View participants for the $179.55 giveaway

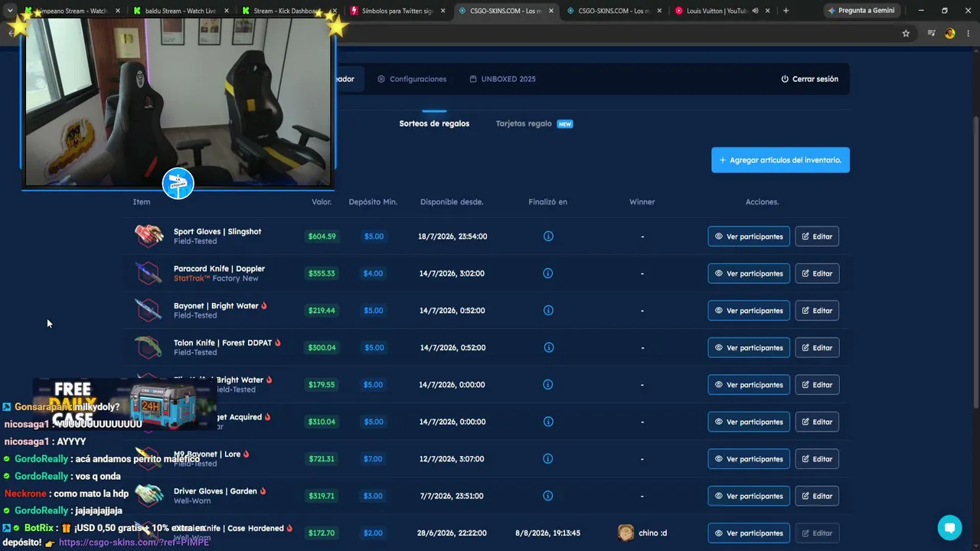[749, 385]
